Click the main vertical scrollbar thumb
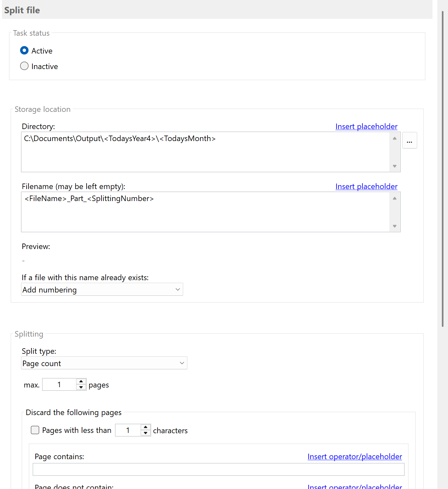Viewport: 448px width, 489px height. pyautogui.click(x=442, y=169)
